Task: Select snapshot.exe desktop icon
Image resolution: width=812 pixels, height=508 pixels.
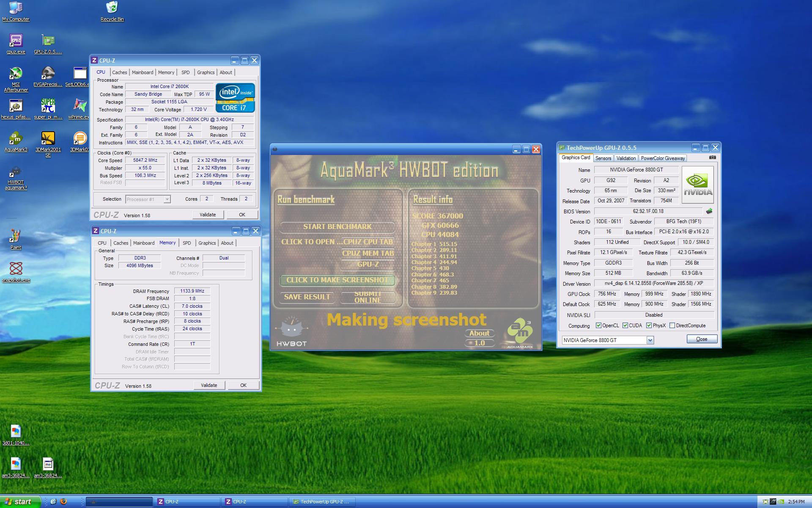Action: point(16,272)
